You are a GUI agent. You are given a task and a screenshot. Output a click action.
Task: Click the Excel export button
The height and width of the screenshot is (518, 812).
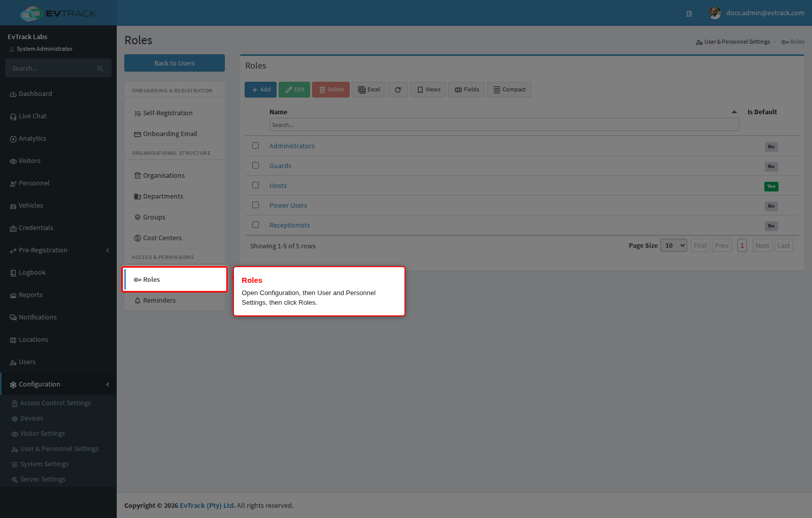point(369,90)
